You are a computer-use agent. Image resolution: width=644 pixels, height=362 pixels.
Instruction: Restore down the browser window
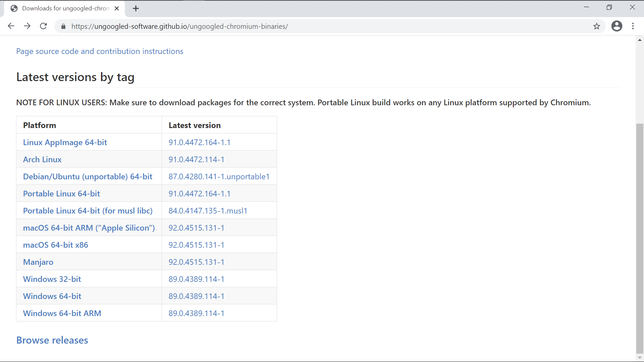[609, 7]
